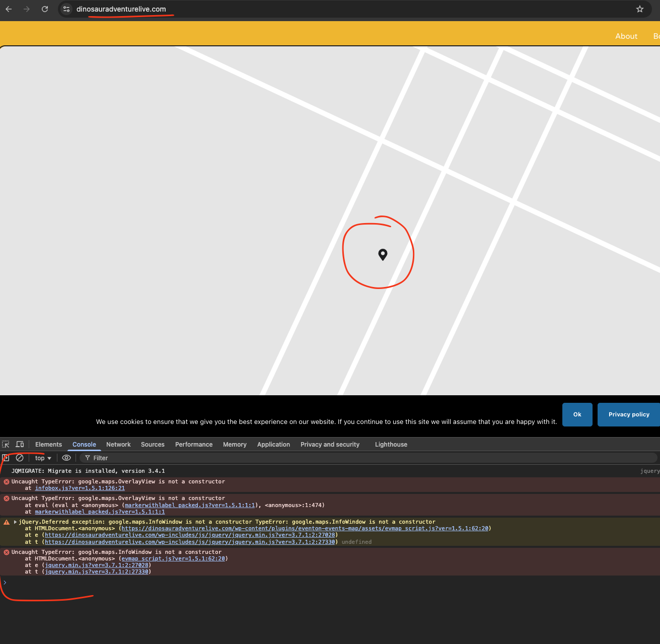Toggle console sidebar panel icon
Image resolution: width=660 pixels, height=644 pixels.
(x=6, y=458)
